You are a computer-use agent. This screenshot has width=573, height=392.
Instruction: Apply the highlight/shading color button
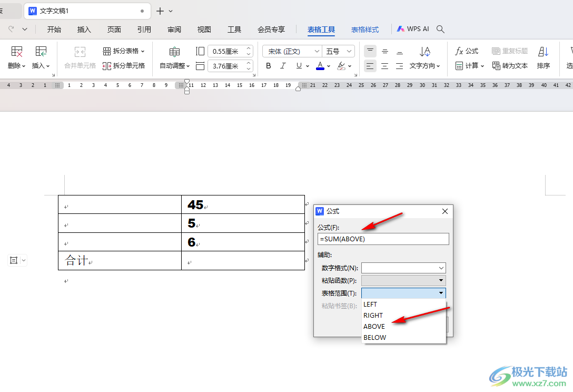point(341,66)
